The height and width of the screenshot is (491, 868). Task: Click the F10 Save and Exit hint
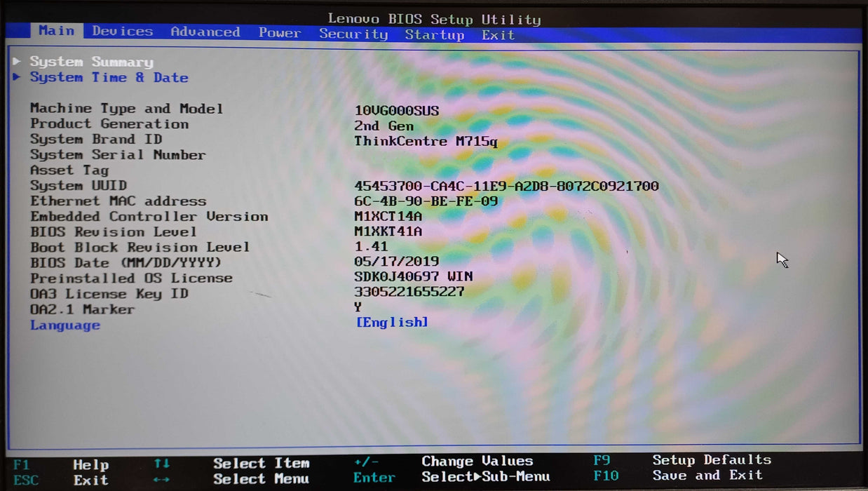677,475
